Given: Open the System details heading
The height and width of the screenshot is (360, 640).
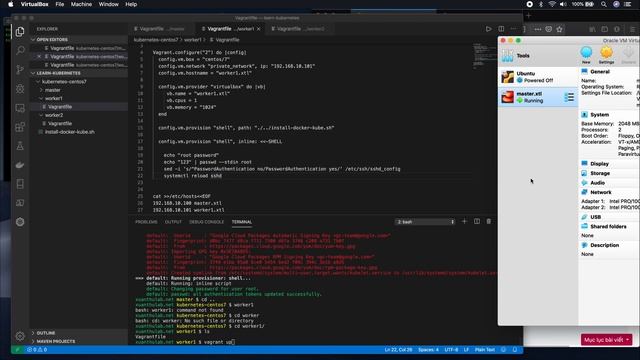Looking at the screenshot, I should pos(599,115).
